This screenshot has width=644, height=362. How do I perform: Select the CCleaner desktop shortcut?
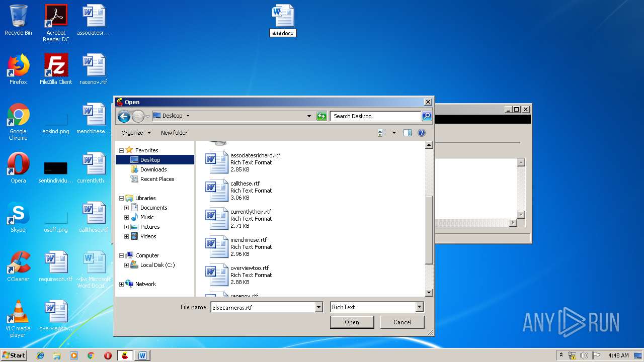point(18,266)
